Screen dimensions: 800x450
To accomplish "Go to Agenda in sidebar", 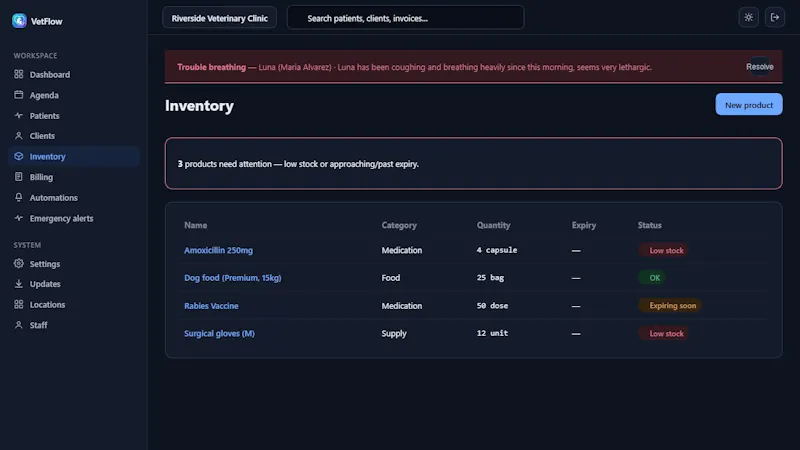I will coord(74,95).
